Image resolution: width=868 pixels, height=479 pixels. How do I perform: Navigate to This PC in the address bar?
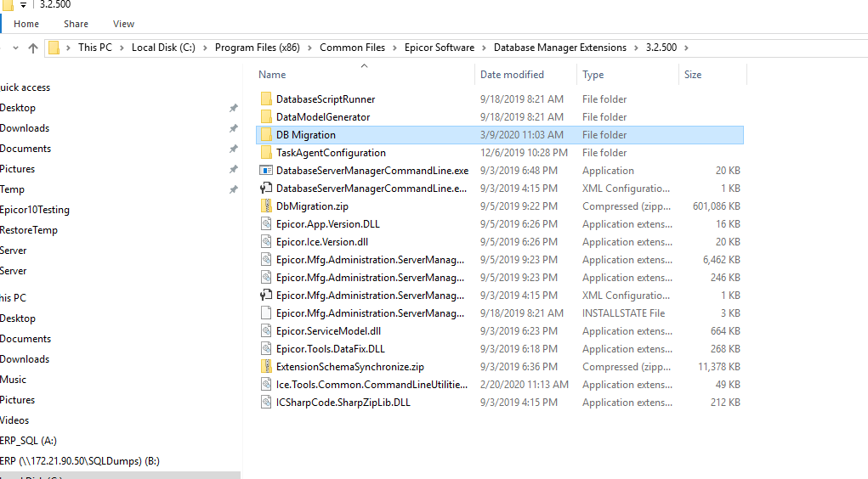coord(95,48)
